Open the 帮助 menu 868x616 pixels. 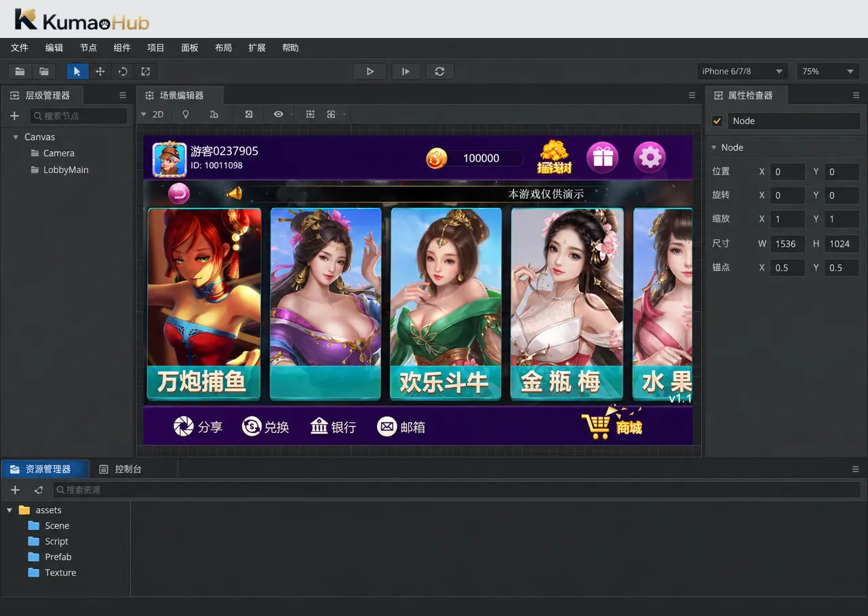click(x=290, y=47)
